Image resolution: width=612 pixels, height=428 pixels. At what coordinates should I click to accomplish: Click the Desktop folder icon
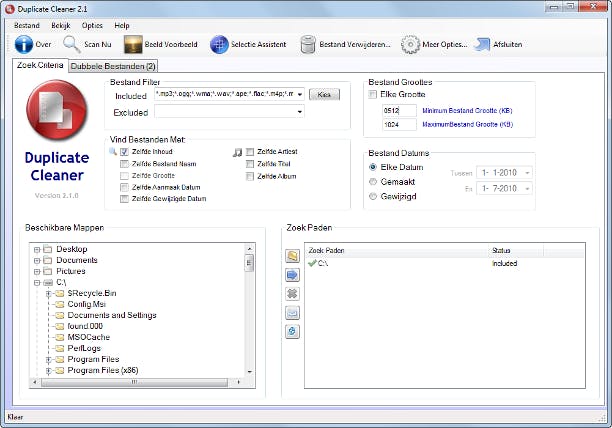(48, 249)
